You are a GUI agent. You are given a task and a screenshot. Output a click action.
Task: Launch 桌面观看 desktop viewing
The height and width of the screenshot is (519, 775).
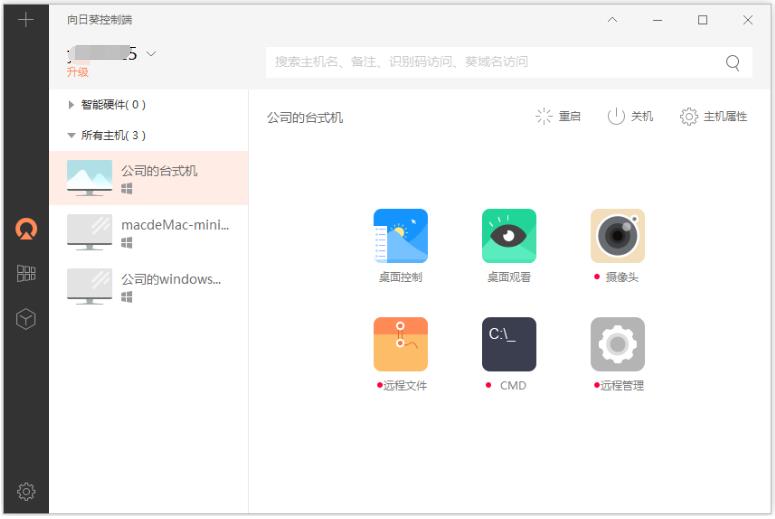click(509, 246)
